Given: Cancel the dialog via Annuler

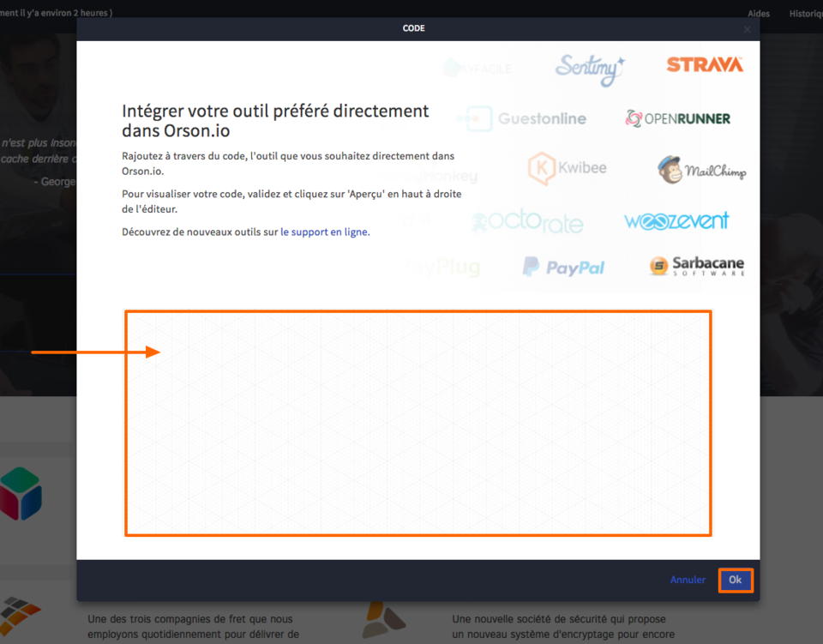Looking at the screenshot, I should point(688,580).
